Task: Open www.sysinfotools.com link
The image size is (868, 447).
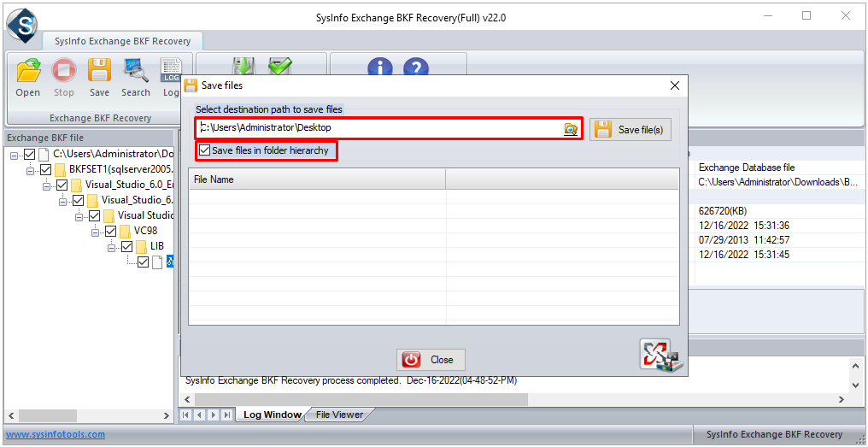Action: pyautogui.click(x=56, y=435)
